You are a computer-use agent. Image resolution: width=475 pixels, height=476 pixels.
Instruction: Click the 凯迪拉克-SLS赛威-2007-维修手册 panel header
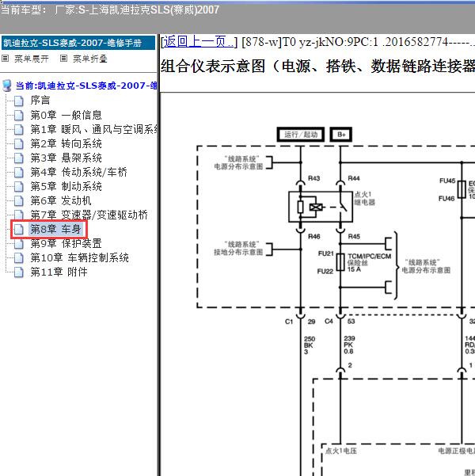point(78,43)
